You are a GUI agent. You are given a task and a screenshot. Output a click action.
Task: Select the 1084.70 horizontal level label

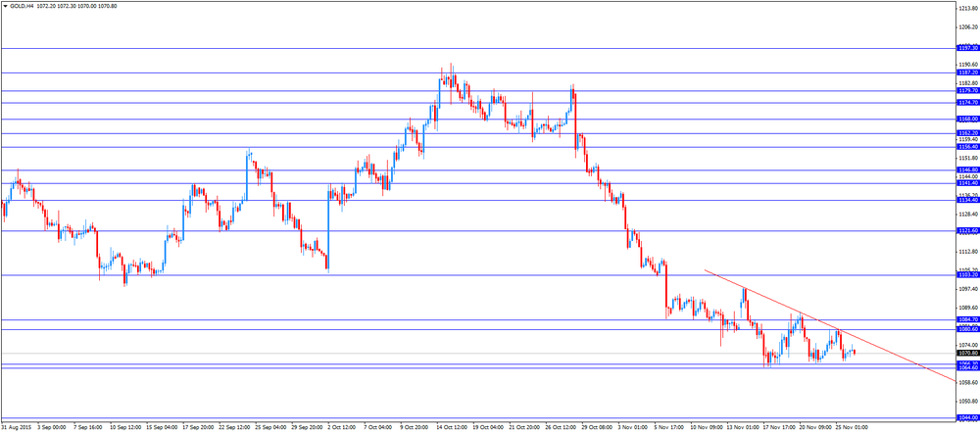point(968,319)
